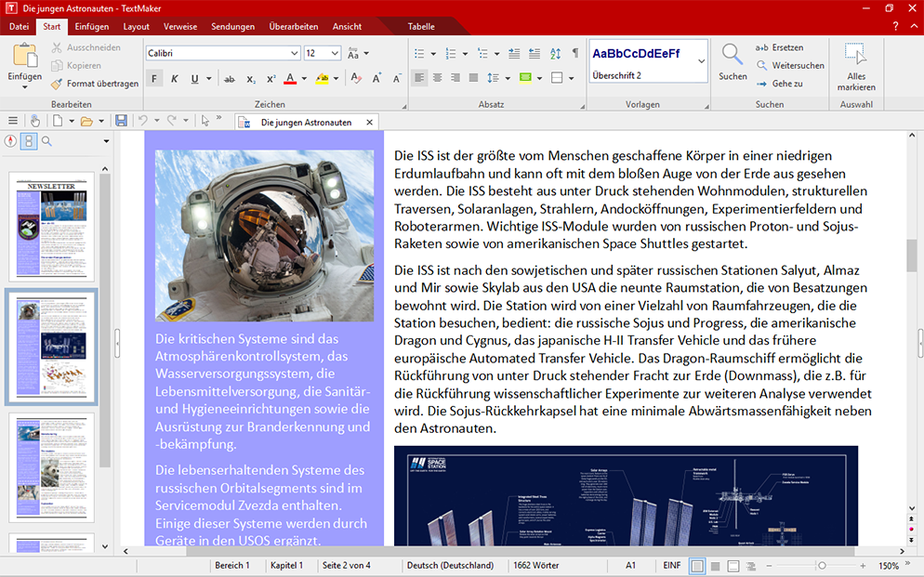
Task: Click the zoom slider handle in status bar
Action: (822, 566)
